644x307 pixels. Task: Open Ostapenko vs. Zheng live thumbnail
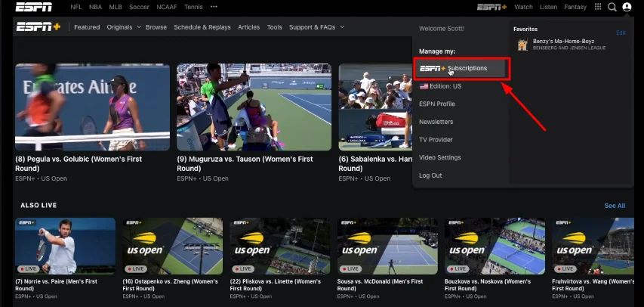coord(172,246)
